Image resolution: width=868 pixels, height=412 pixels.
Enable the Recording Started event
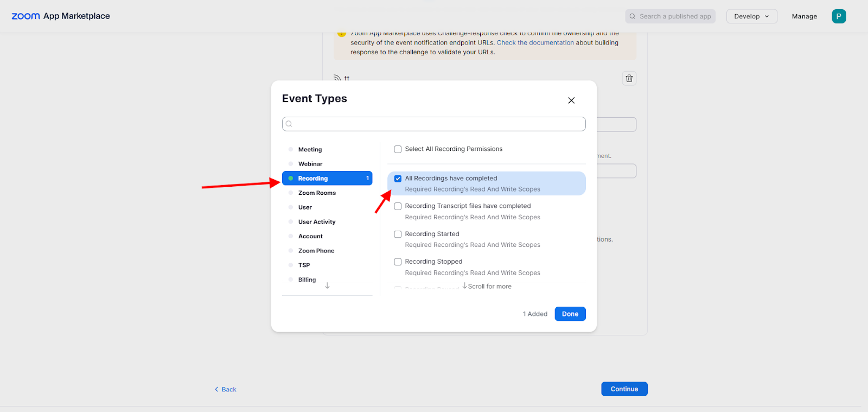(x=398, y=234)
